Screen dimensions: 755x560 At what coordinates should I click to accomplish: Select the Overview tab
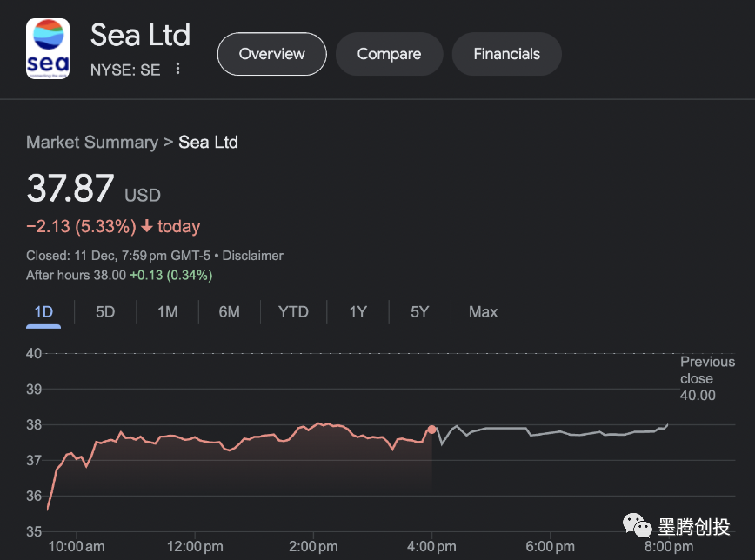coord(271,54)
